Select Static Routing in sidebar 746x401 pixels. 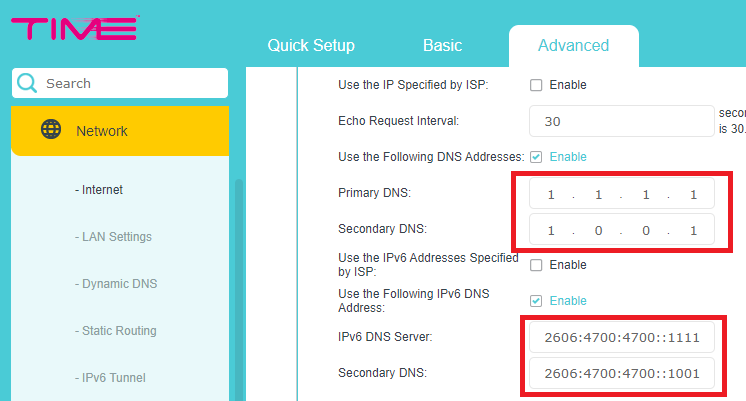click(x=118, y=331)
